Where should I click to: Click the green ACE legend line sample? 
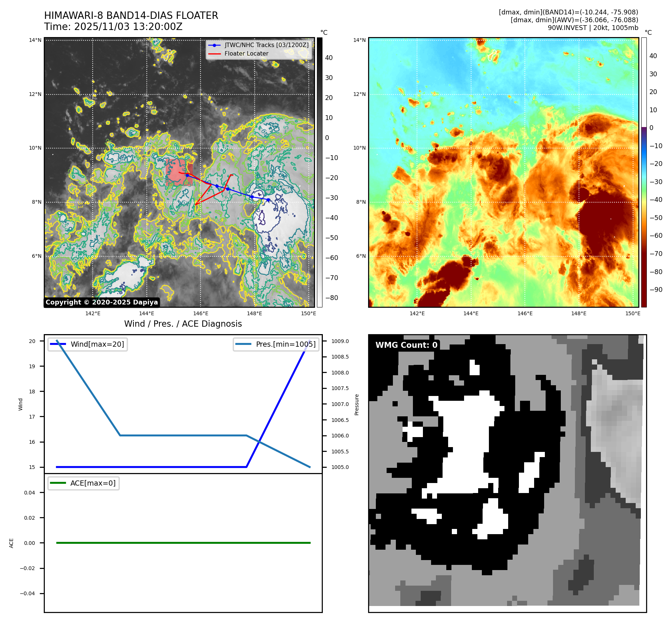tap(58, 483)
